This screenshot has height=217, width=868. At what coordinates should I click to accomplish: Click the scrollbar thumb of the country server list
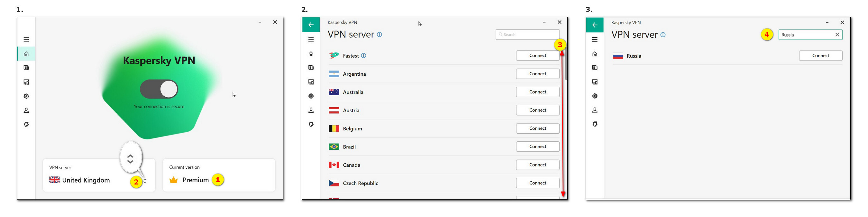pos(566,64)
